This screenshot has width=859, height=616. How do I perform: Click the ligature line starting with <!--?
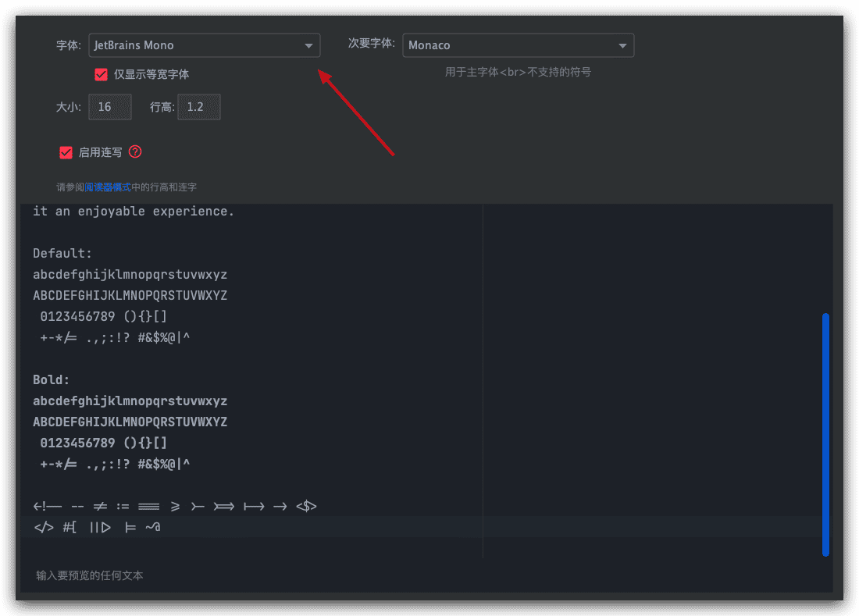click(x=175, y=507)
